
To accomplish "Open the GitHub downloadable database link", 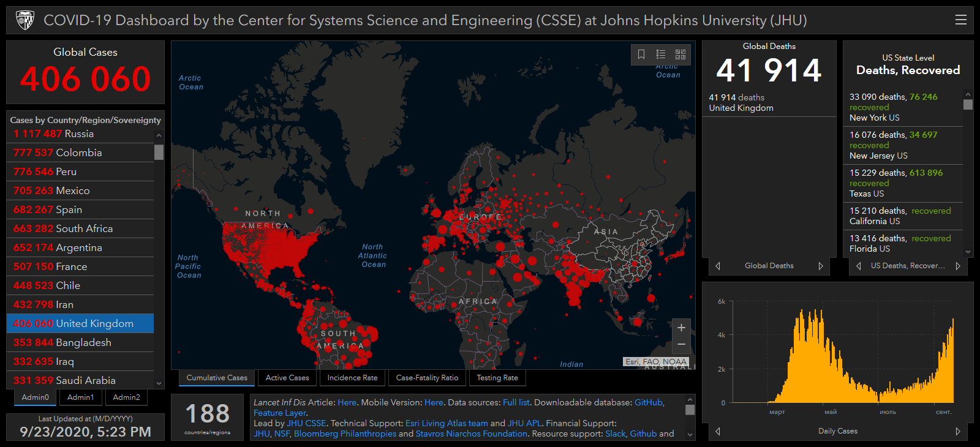I will click(x=649, y=402).
